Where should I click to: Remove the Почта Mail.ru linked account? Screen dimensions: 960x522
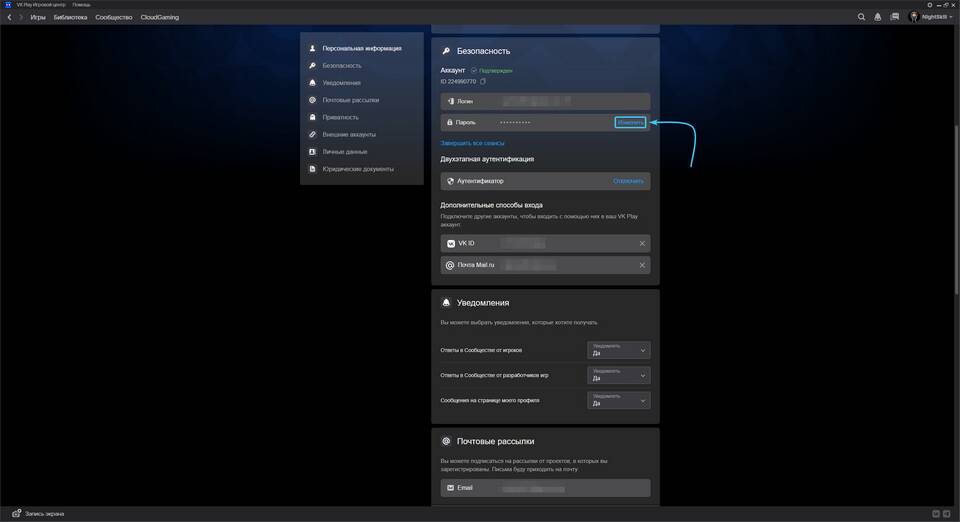coord(642,265)
